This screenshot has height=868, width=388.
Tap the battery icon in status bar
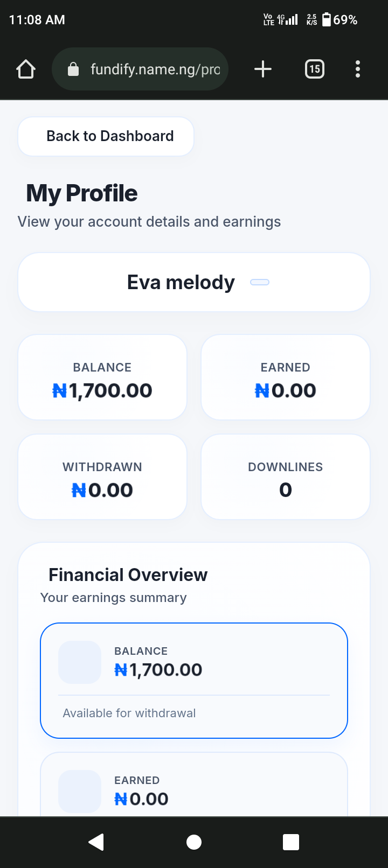tap(327, 20)
